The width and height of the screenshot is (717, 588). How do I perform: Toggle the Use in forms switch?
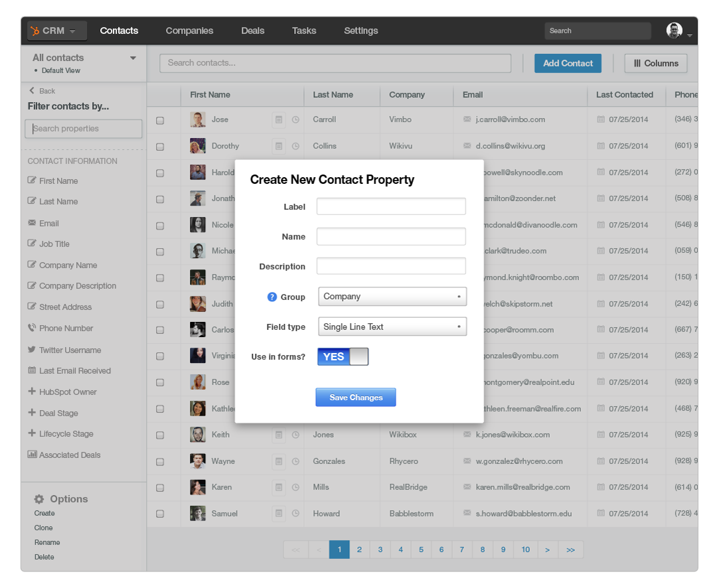tap(343, 357)
